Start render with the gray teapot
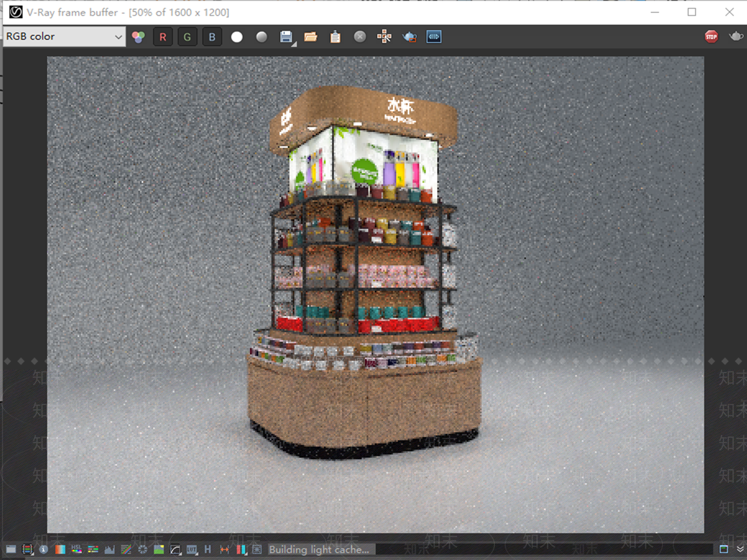The image size is (747, 560). tap(736, 36)
